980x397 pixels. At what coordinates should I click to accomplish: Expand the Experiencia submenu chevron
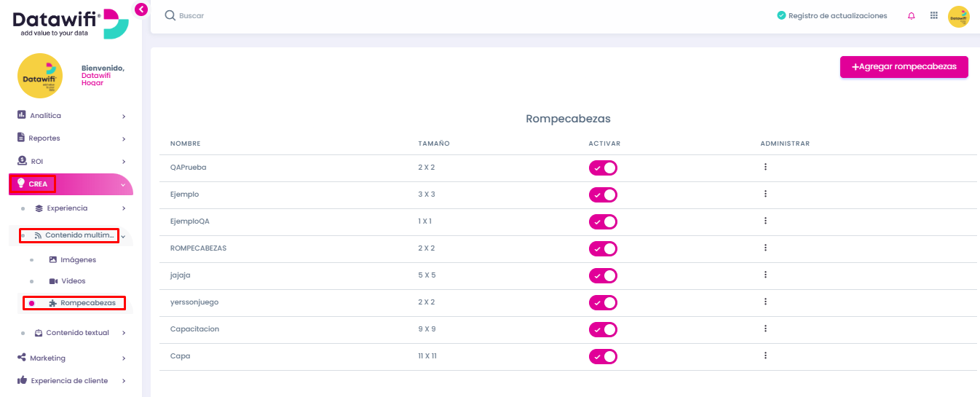[124, 208]
